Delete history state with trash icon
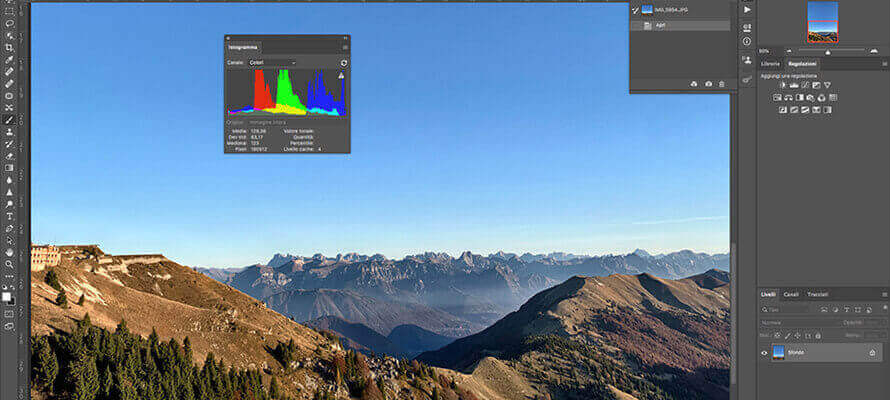Viewport: 890px width, 400px height. pos(723,84)
